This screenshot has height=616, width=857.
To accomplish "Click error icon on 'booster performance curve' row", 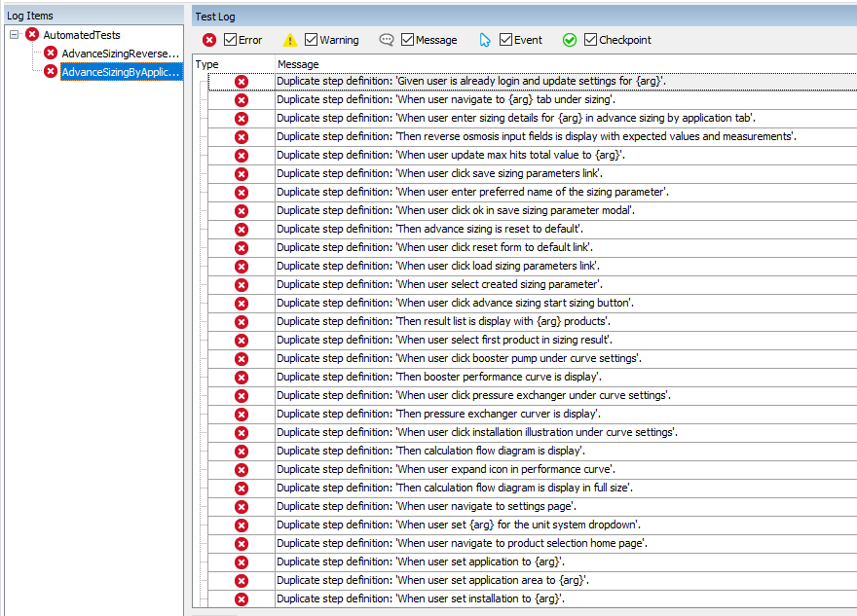I will 242,378.
